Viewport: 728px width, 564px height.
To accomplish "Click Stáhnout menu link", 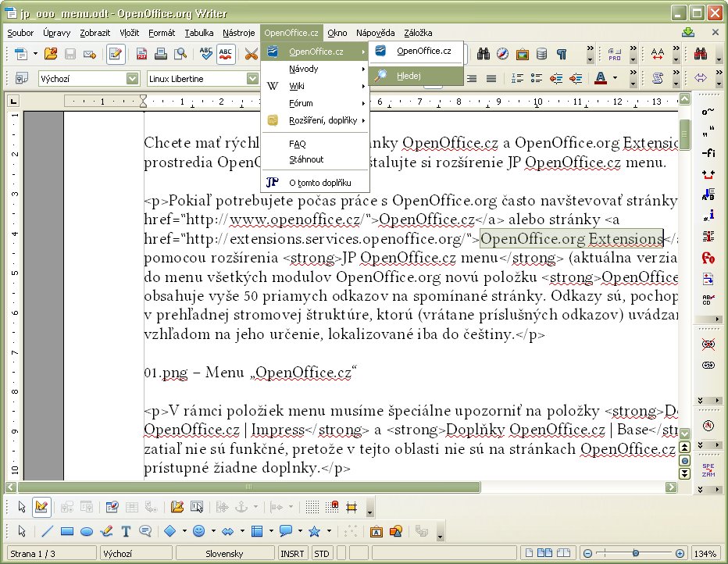I will (x=316, y=159).
